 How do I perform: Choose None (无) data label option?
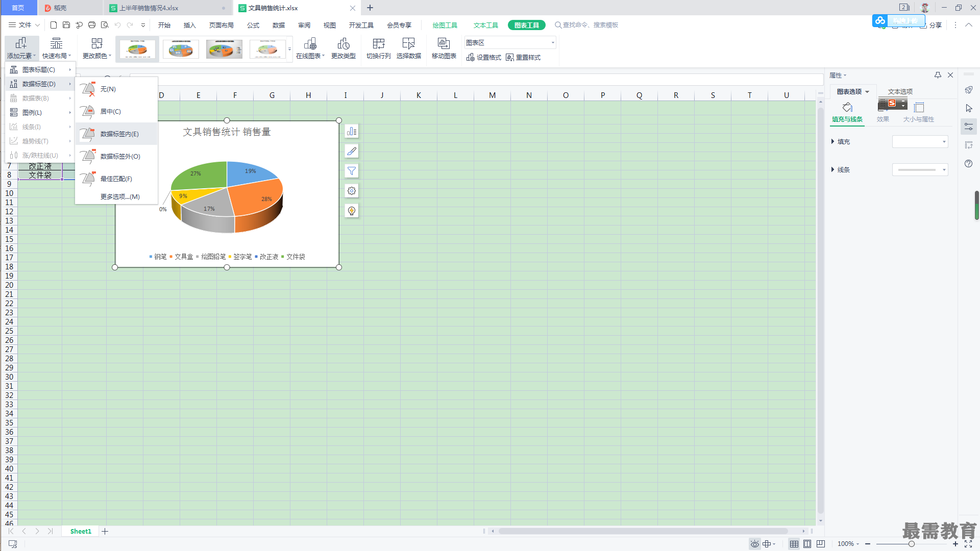116,89
